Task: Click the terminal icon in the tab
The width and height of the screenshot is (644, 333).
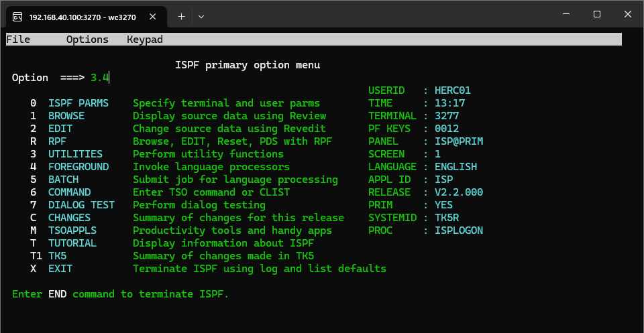Action: click(x=17, y=17)
